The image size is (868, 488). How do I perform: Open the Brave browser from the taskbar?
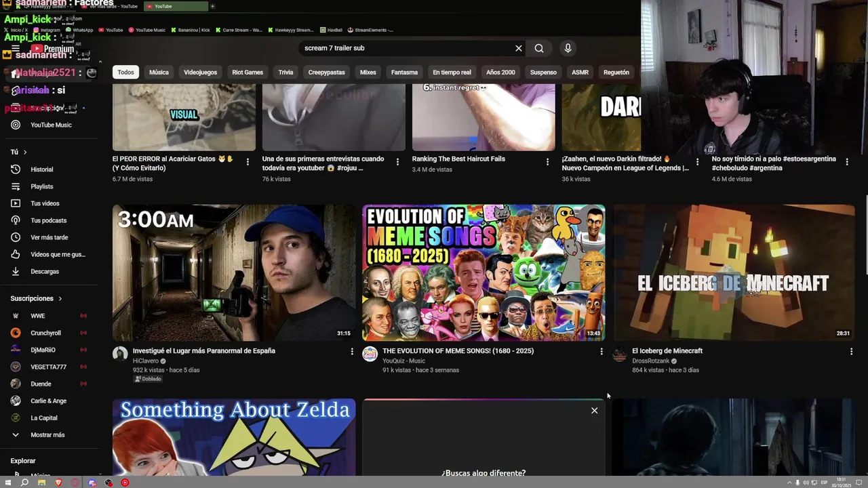pos(58,483)
